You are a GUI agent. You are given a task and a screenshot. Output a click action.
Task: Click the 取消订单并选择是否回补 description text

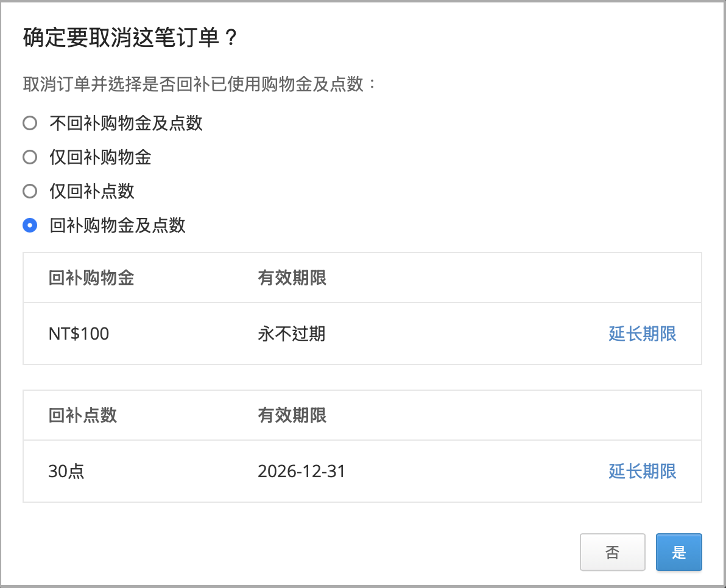[200, 84]
